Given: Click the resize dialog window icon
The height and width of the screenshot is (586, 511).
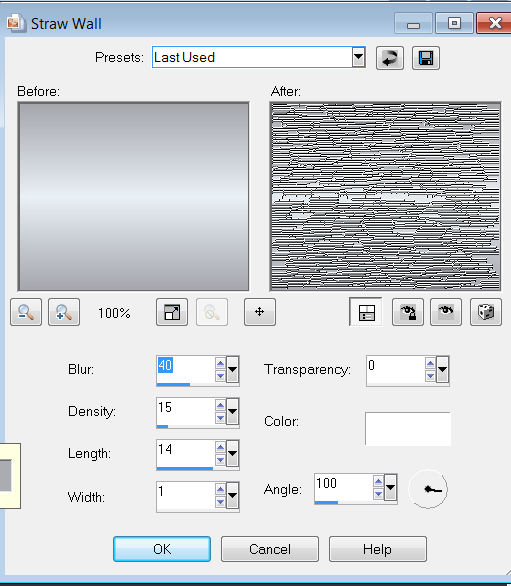Looking at the screenshot, I should tap(172, 312).
